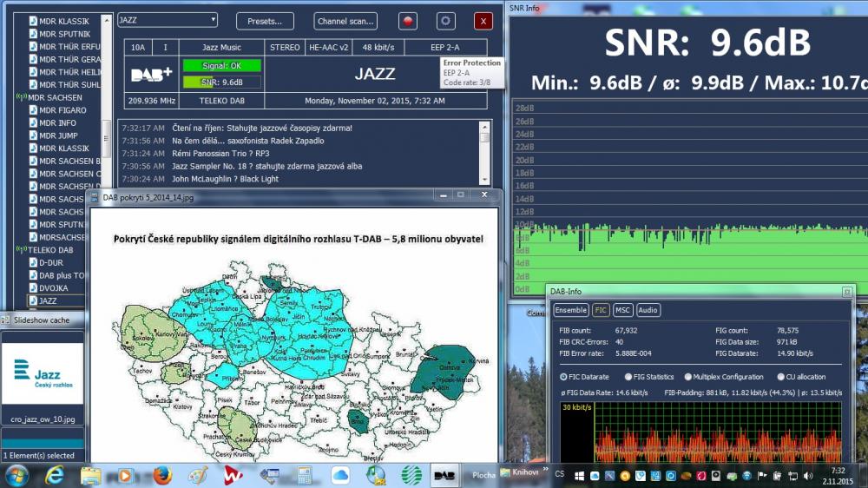Select the CU allocation radio button

(780, 377)
